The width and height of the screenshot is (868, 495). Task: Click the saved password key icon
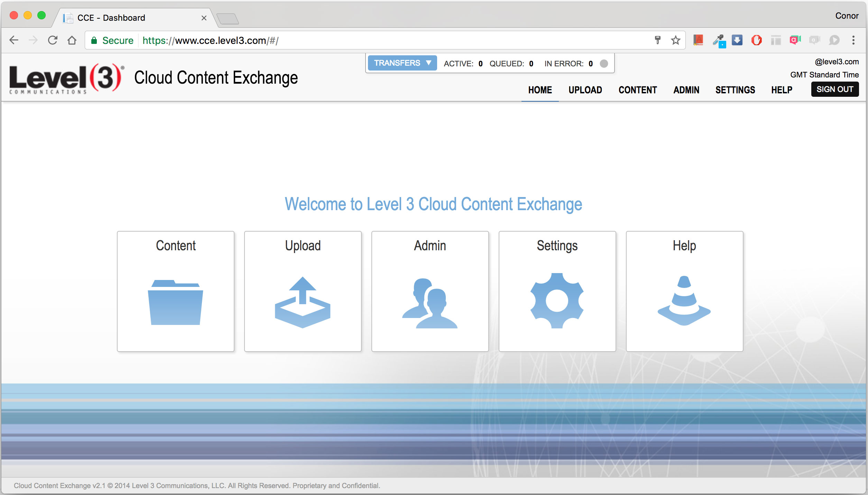[x=658, y=40]
